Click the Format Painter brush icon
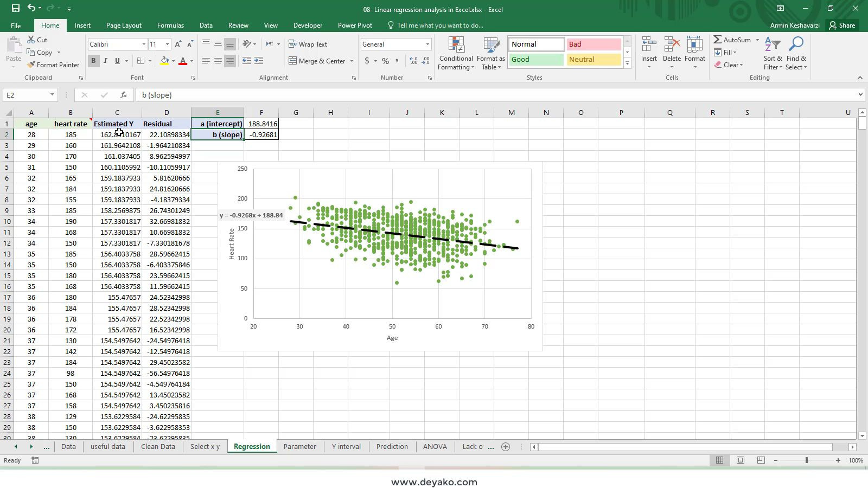Viewport: 868px width, 488px height. 31,65
